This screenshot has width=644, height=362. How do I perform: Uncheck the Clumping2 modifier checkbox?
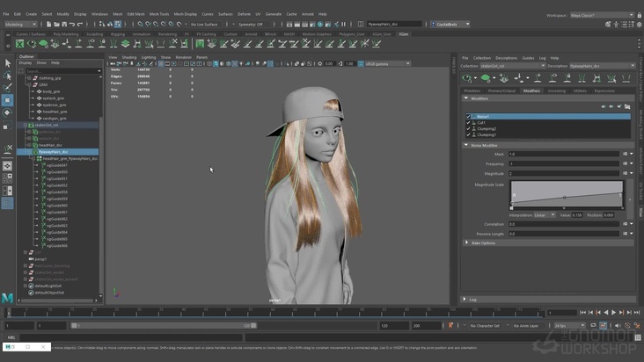[469, 128]
